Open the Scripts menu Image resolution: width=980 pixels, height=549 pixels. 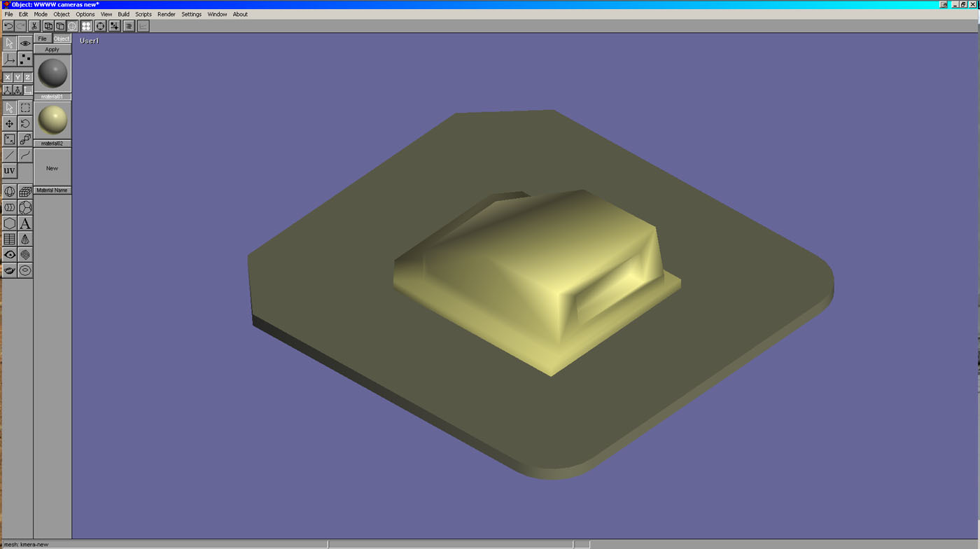(143, 14)
